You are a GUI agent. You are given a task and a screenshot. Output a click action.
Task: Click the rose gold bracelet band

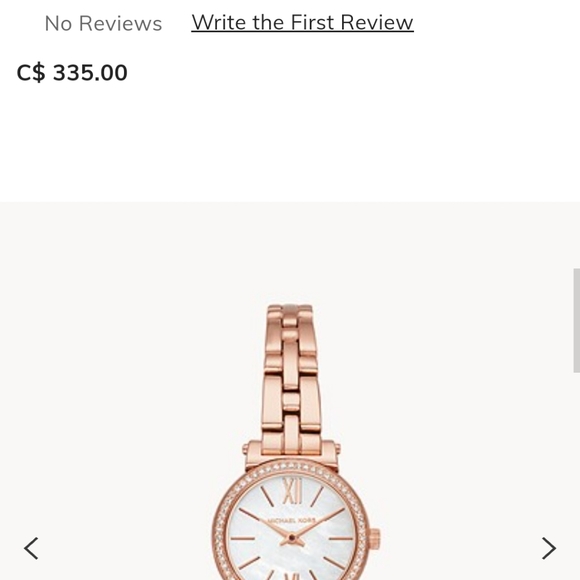click(291, 377)
